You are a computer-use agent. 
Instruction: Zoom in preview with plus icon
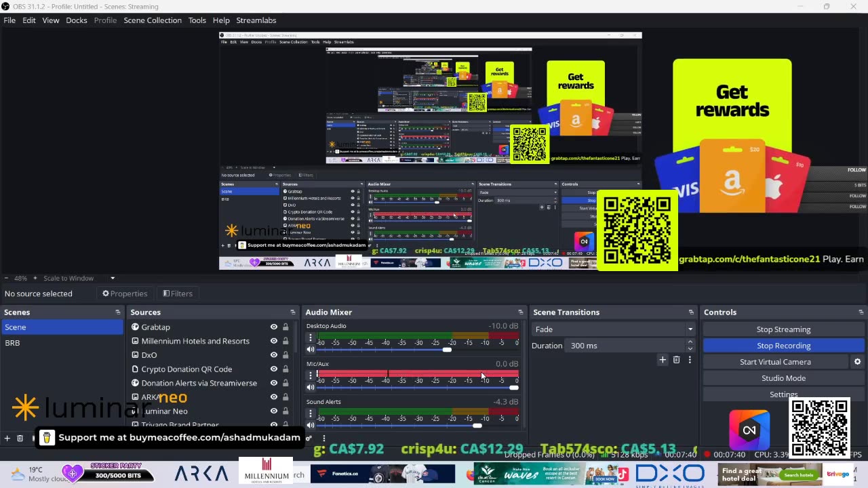pyautogui.click(x=35, y=278)
